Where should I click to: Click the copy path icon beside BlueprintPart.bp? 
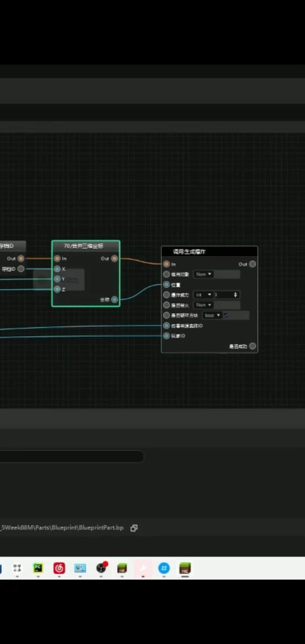click(134, 528)
